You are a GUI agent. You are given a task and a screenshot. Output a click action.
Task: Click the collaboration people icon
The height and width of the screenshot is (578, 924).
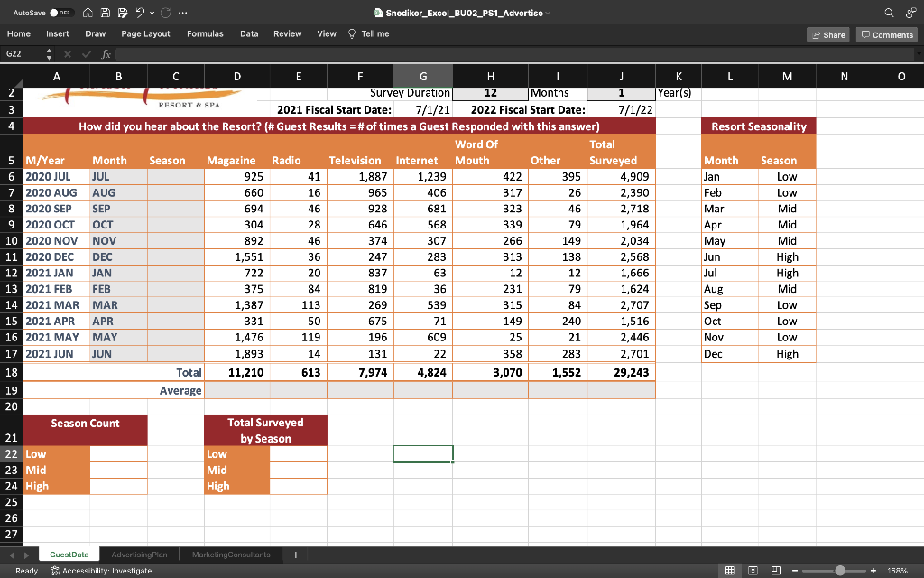click(911, 13)
